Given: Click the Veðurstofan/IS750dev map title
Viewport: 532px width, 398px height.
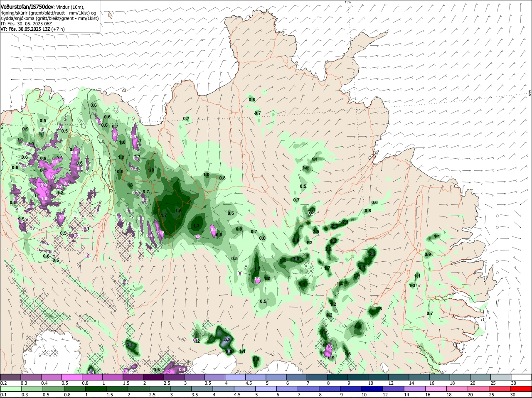Looking at the screenshot, I should click(x=27, y=7).
